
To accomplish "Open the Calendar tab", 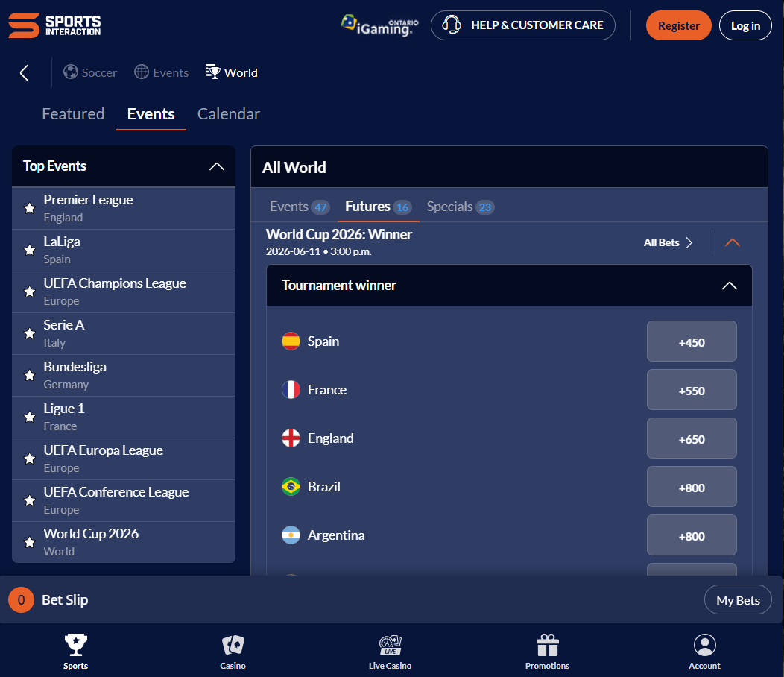I will coord(228,113).
